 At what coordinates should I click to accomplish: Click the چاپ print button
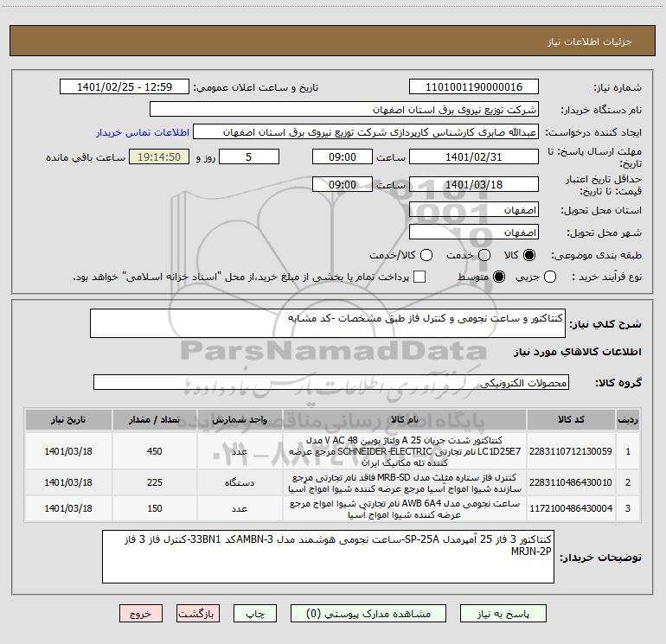(x=255, y=614)
